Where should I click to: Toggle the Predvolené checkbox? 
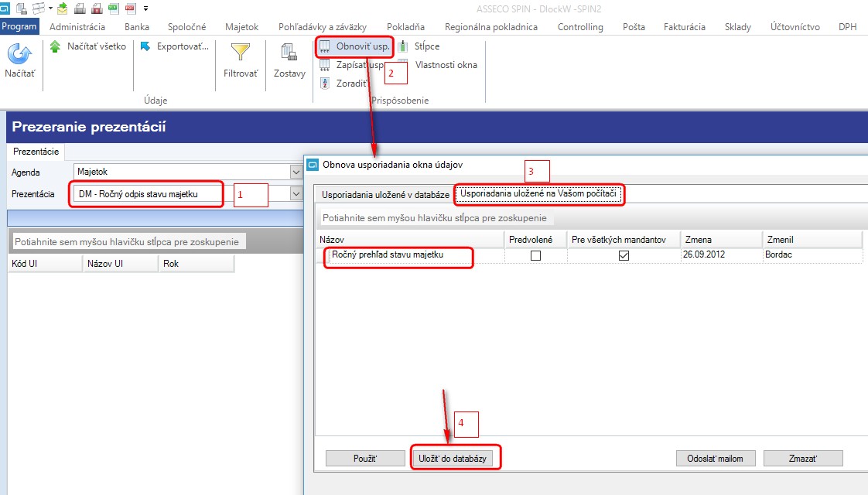click(535, 255)
